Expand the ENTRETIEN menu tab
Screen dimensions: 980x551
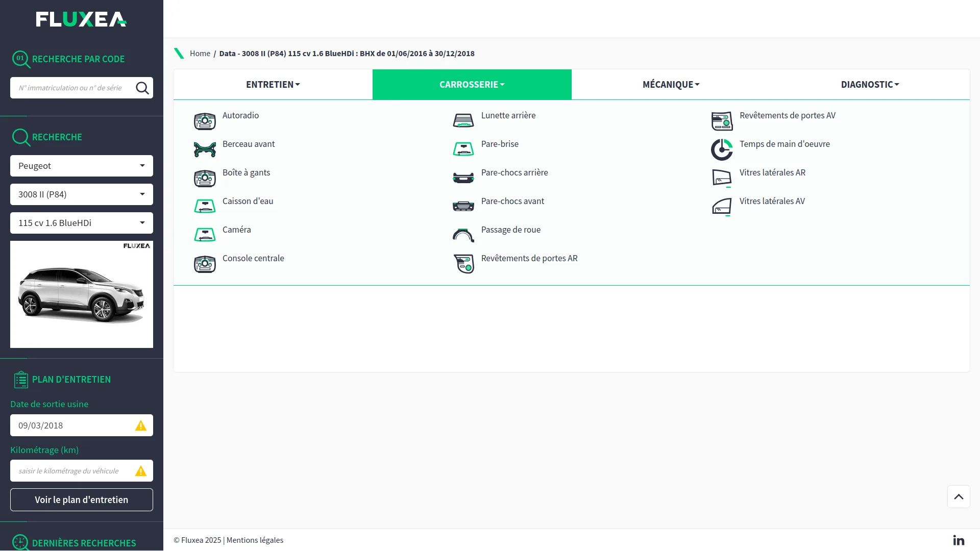coord(273,85)
